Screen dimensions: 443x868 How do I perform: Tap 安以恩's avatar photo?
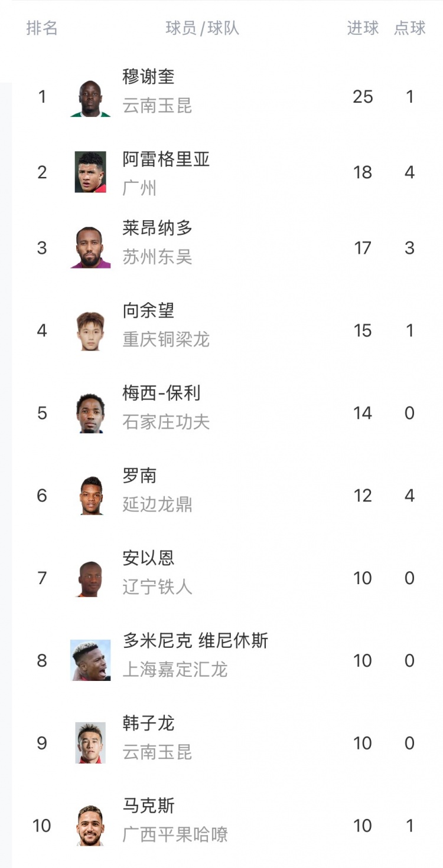pos(90,578)
